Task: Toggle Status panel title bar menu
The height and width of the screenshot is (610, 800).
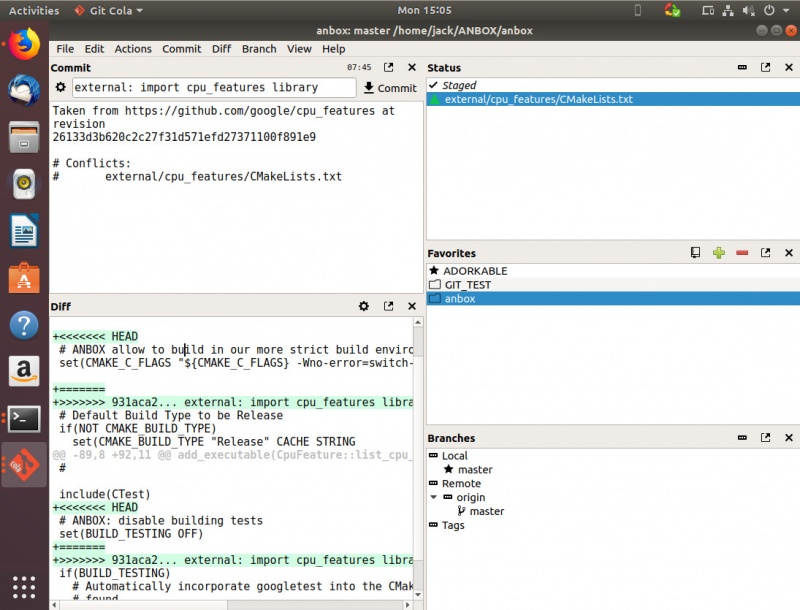Action: click(742, 68)
